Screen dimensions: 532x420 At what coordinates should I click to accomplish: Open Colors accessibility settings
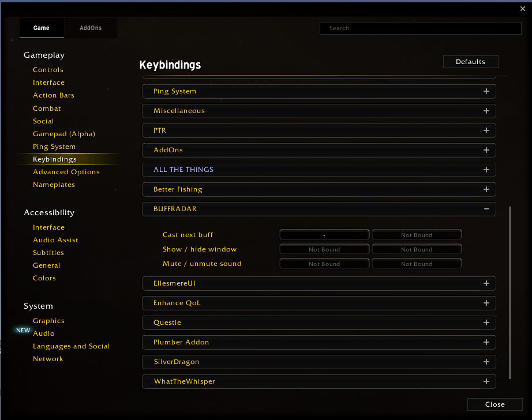coord(44,278)
